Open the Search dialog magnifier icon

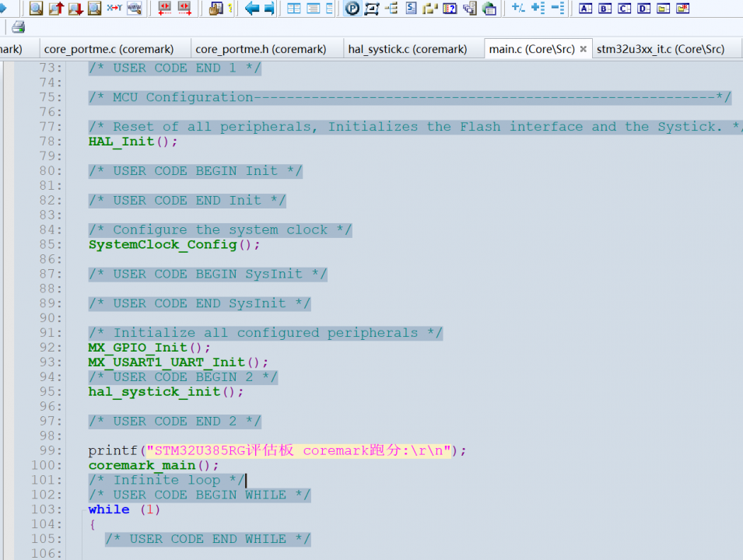(x=37, y=8)
